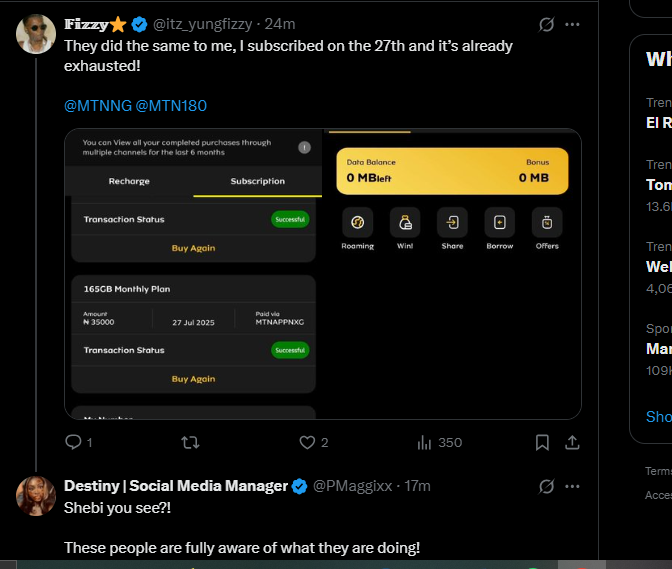Open Destiny's profile avatar

pos(36,496)
